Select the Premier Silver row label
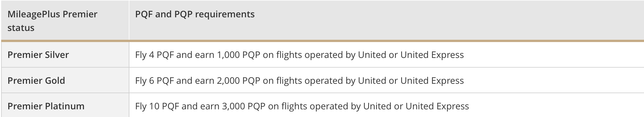The image size is (644, 117). [38, 55]
